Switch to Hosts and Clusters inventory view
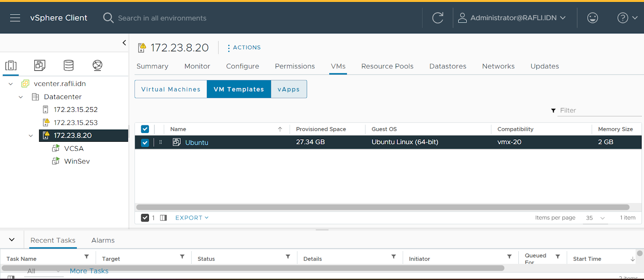 [11, 65]
